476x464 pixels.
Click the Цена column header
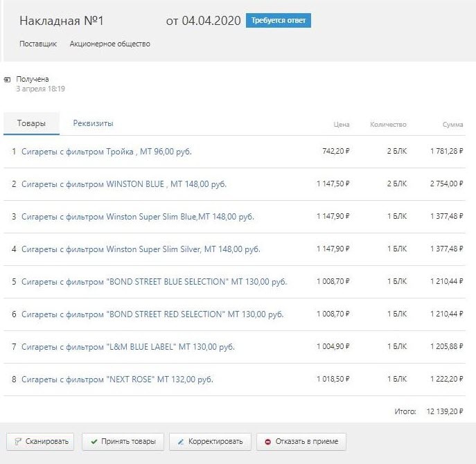pyautogui.click(x=342, y=125)
